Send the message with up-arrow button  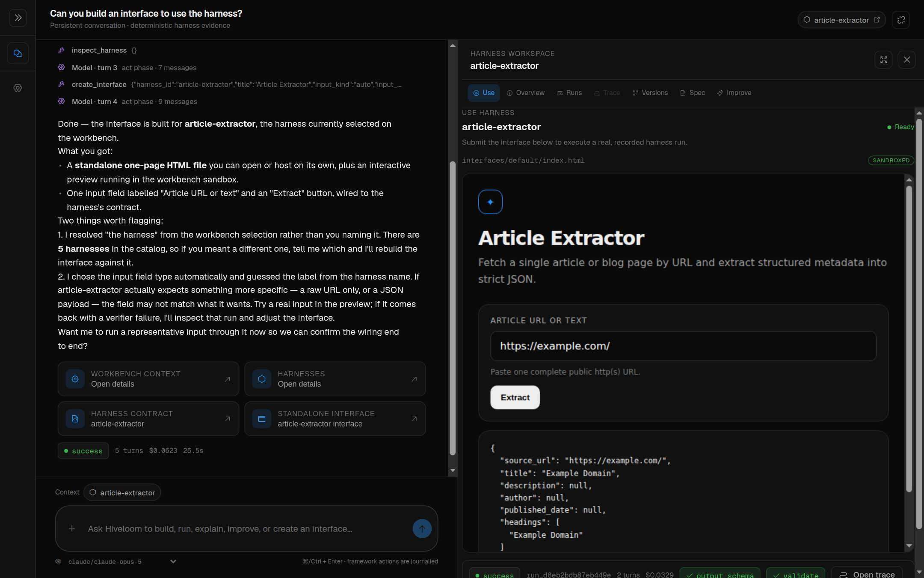(422, 529)
